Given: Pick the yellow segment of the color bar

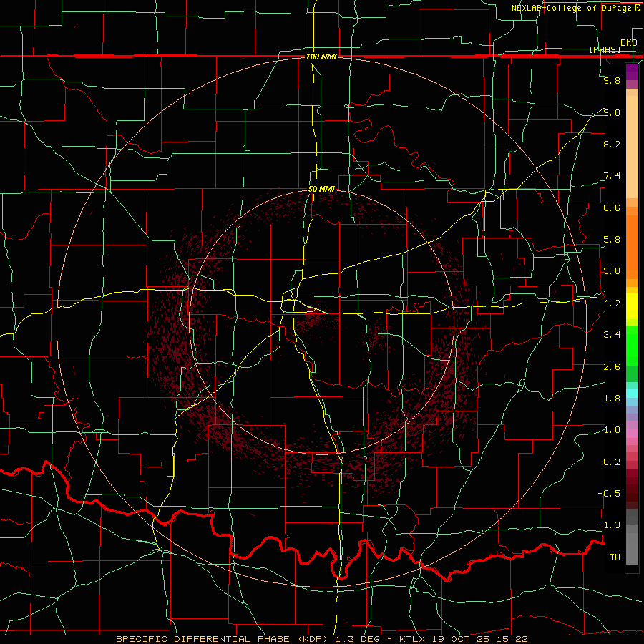Looking at the screenshot, I should tap(632, 306).
